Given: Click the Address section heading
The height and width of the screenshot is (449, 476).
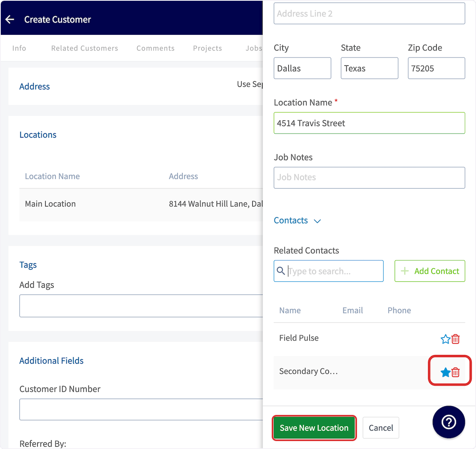Looking at the screenshot, I should (x=35, y=86).
